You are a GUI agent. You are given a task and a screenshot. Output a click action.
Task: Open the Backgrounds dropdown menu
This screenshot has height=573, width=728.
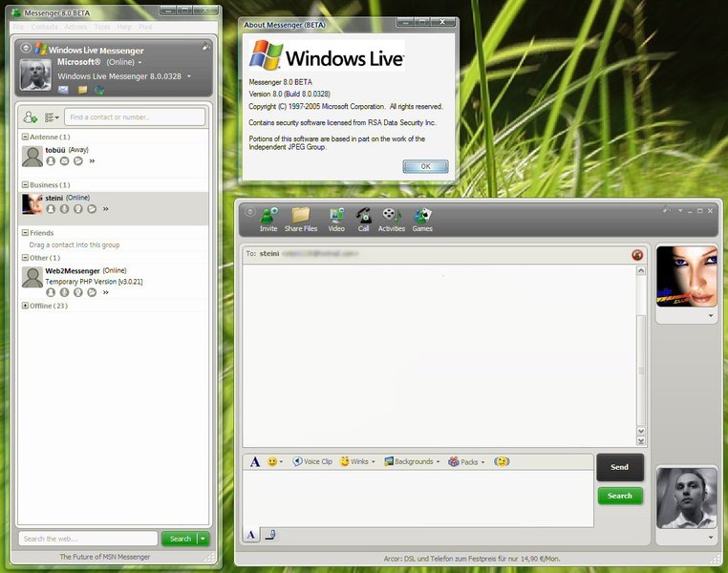point(412,461)
